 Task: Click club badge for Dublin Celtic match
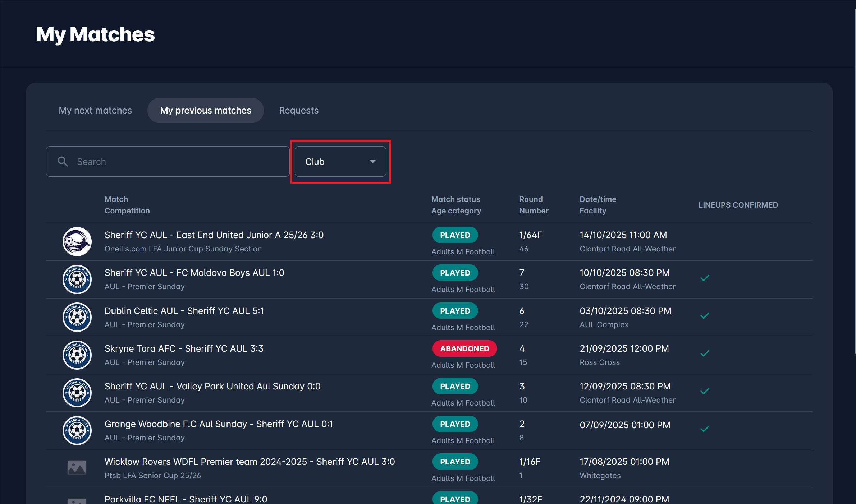click(77, 317)
